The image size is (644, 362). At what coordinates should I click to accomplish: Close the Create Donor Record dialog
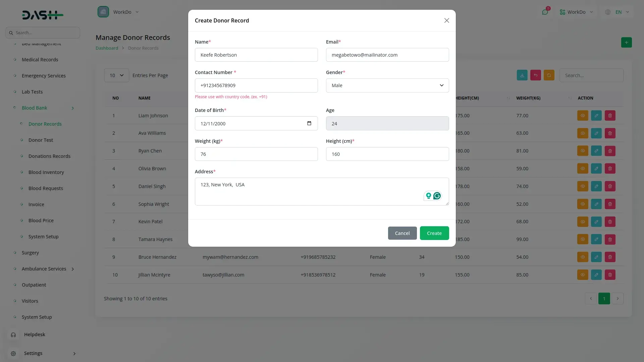tap(446, 20)
